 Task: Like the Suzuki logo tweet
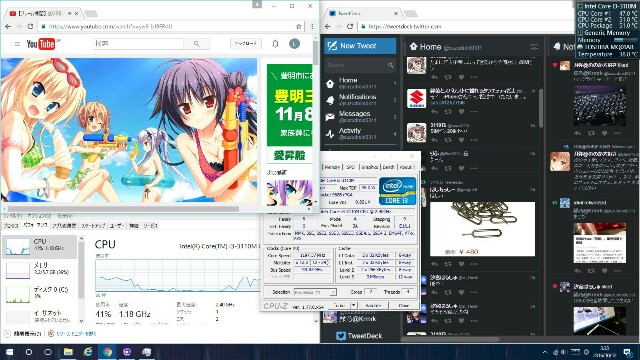coord(461,111)
